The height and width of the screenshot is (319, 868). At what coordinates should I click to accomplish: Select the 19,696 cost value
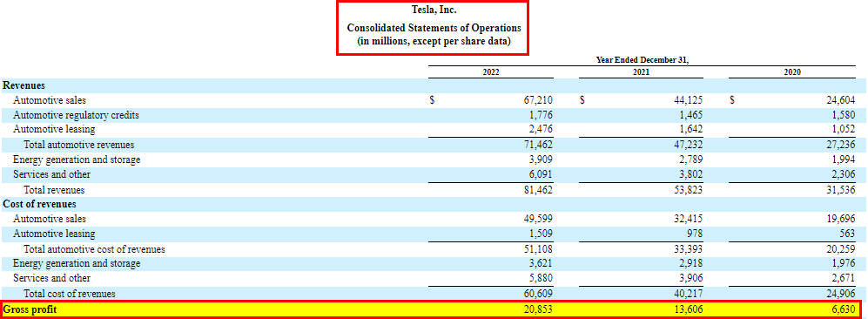841,219
